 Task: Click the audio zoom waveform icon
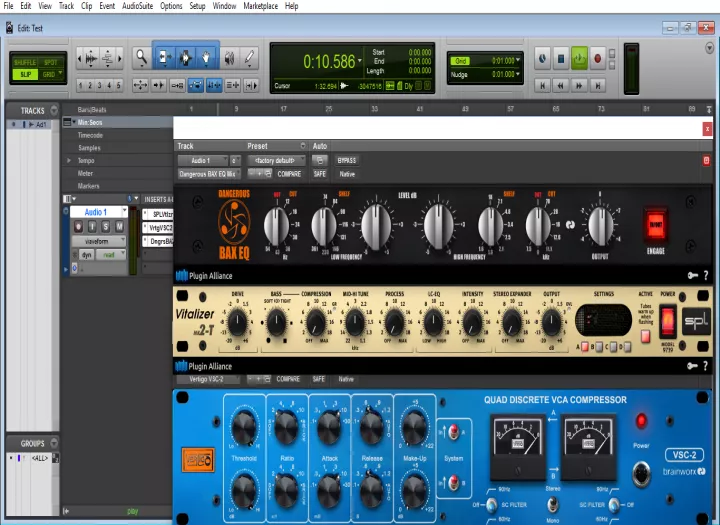click(x=91, y=58)
